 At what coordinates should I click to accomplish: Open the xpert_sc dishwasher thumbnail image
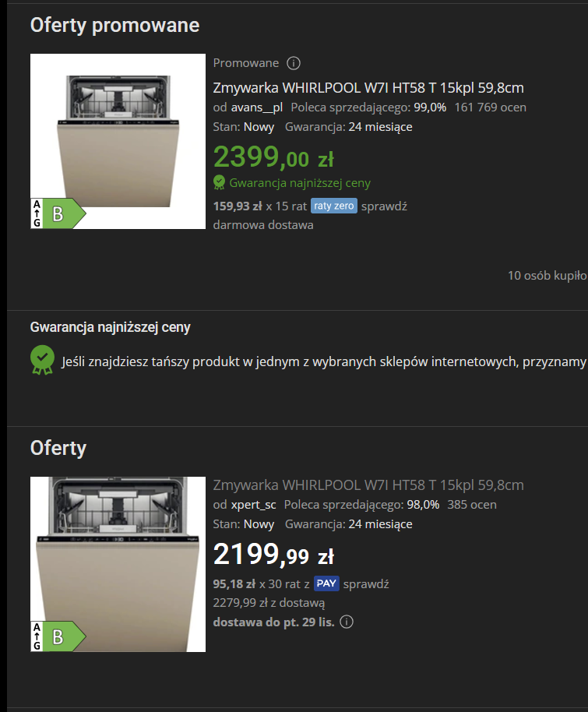pos(118,565)
